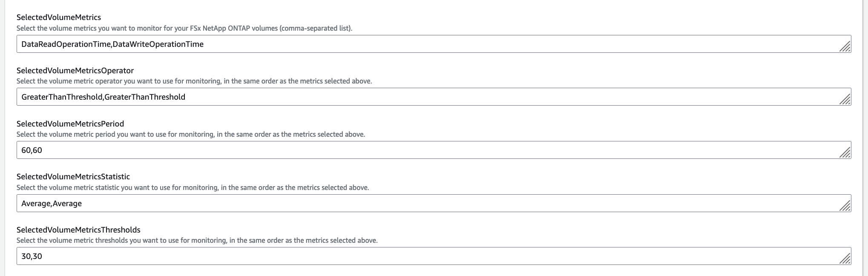Click the SelectedVolumeMetricsThresholds label
The image size is (868, 276).
(78, 230)
